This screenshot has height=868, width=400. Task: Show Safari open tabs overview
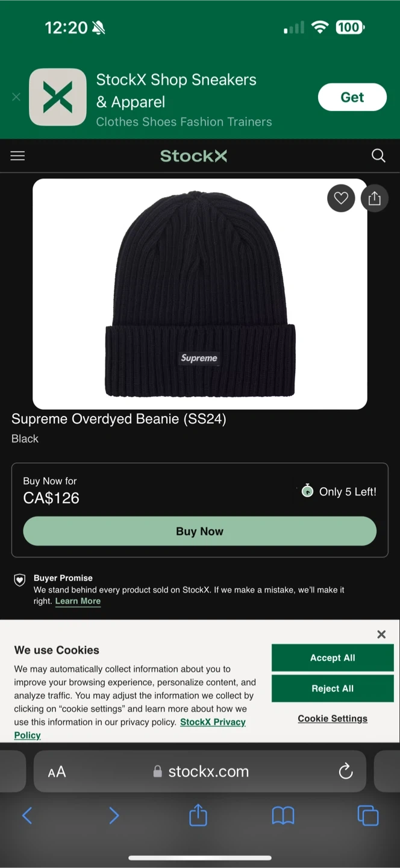tap(368, 816)
